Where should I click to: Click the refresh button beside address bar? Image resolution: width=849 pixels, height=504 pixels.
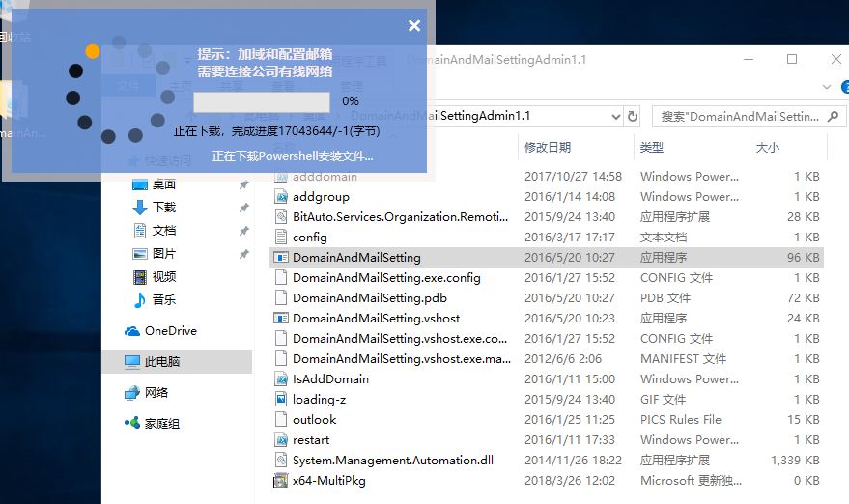[x=632, y=117]
